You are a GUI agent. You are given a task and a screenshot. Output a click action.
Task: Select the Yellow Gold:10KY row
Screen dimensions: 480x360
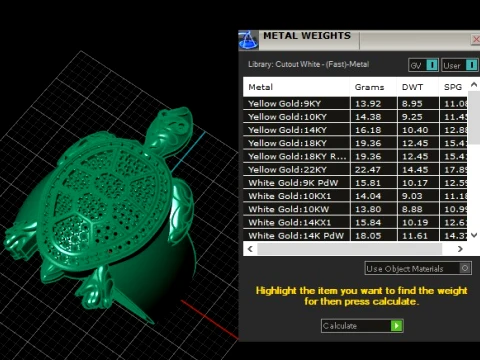[x=356, y=117]
